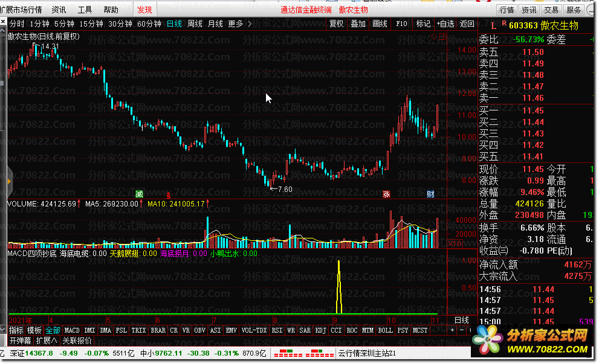This screenshot has height=364, width=599.
Task: Click the red square window icon above chart
Action: click(x=442, y=37)
